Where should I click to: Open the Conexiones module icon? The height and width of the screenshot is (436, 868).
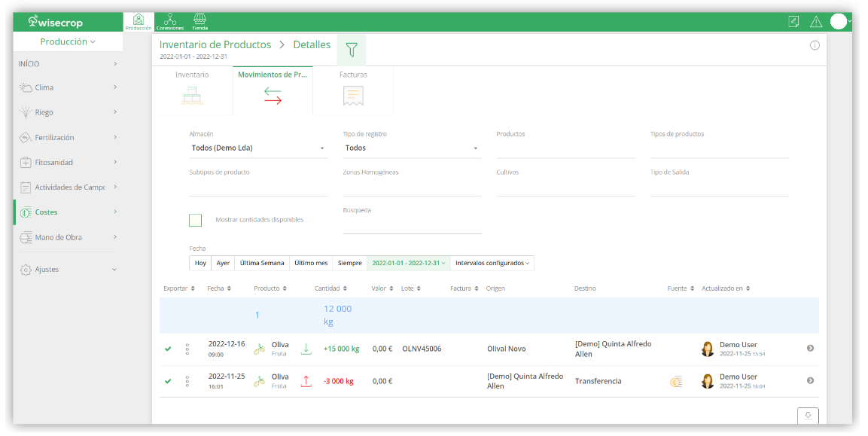(170, 22)
